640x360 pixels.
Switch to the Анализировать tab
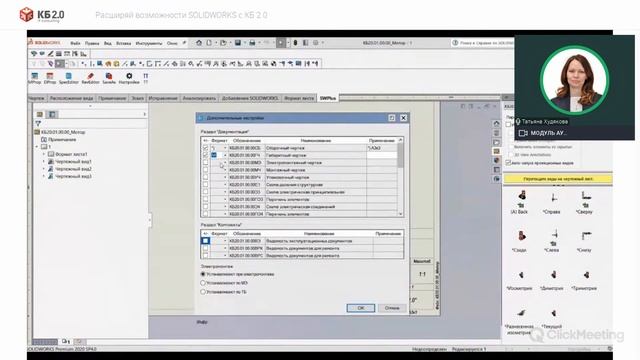pos(199,98)
